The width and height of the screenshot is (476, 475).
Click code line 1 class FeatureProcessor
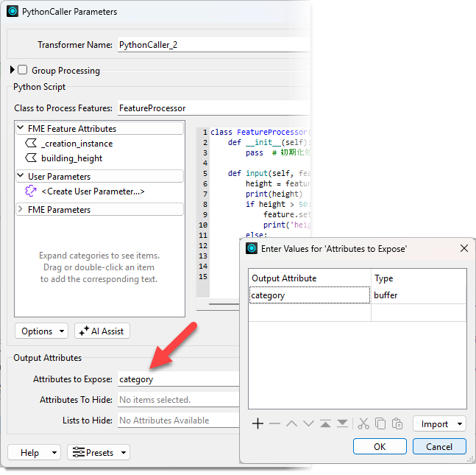point(260,133)
